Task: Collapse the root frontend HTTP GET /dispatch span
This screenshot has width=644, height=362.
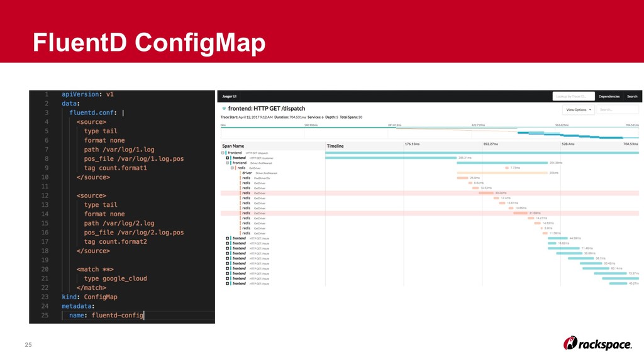Action: [x=223, y=153]
